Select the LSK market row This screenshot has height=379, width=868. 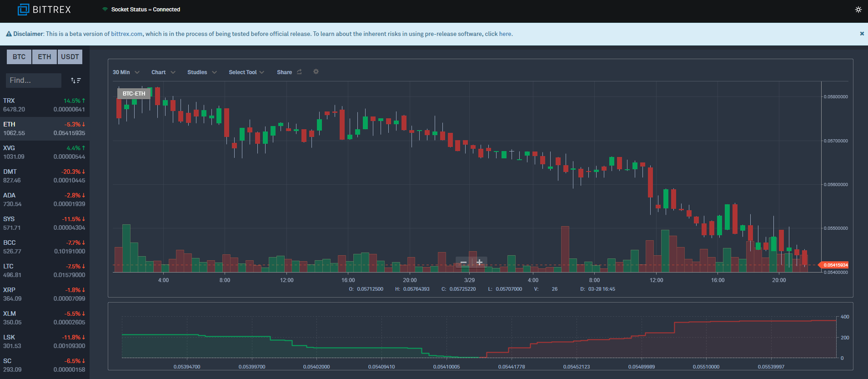coord(45,342)
